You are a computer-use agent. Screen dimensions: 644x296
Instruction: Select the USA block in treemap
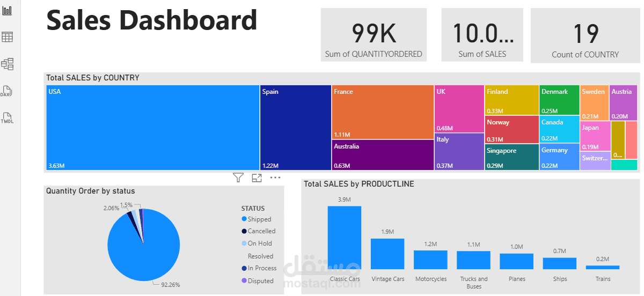tap(152, 128)
